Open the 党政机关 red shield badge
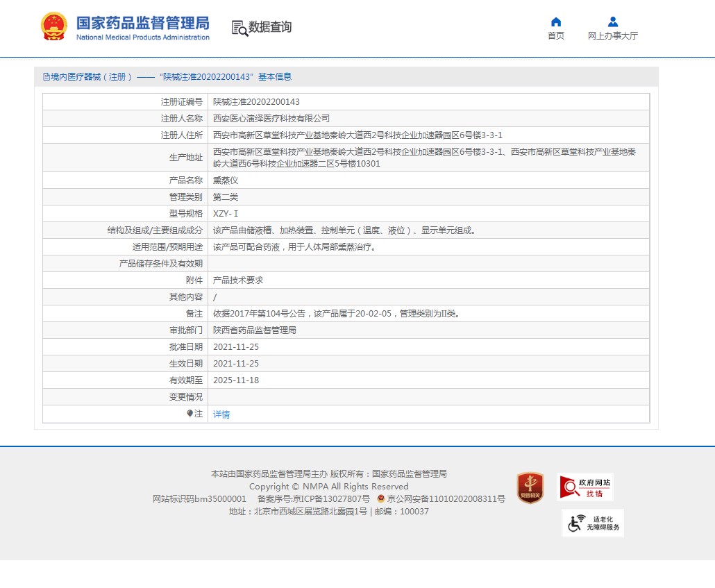 point(530,487)
